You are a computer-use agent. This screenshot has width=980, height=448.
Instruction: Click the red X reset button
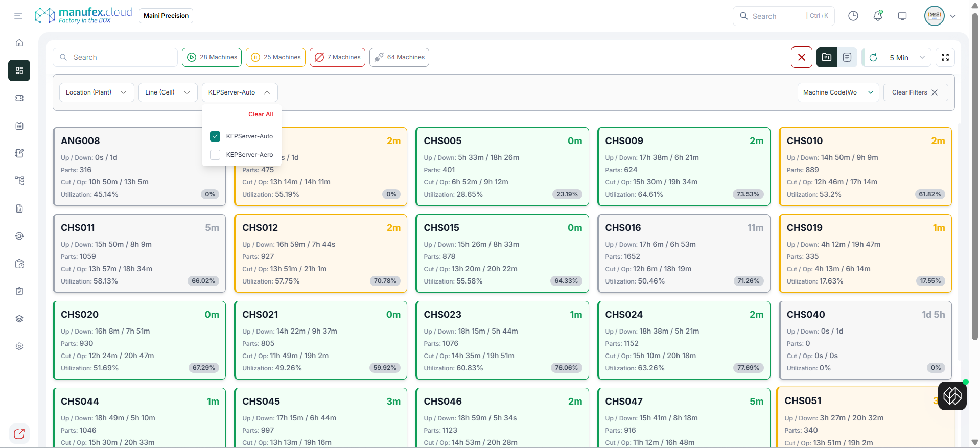(x=801, y=57)
